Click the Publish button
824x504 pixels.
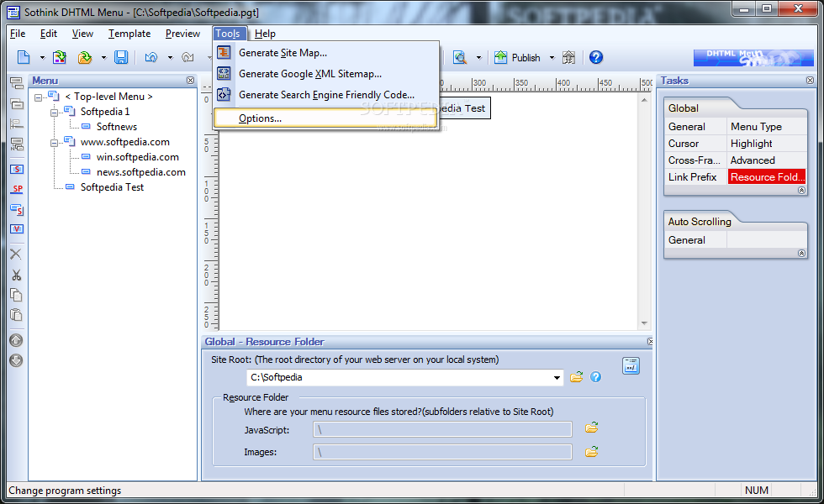(518, 57)
